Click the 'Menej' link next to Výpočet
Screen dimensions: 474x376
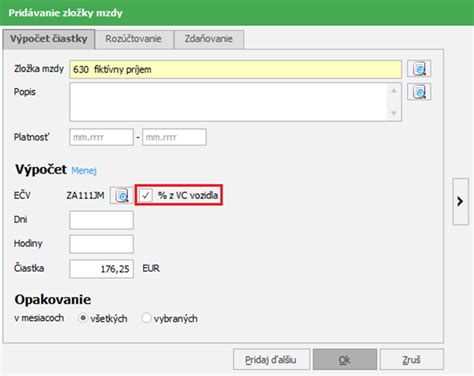84,170
